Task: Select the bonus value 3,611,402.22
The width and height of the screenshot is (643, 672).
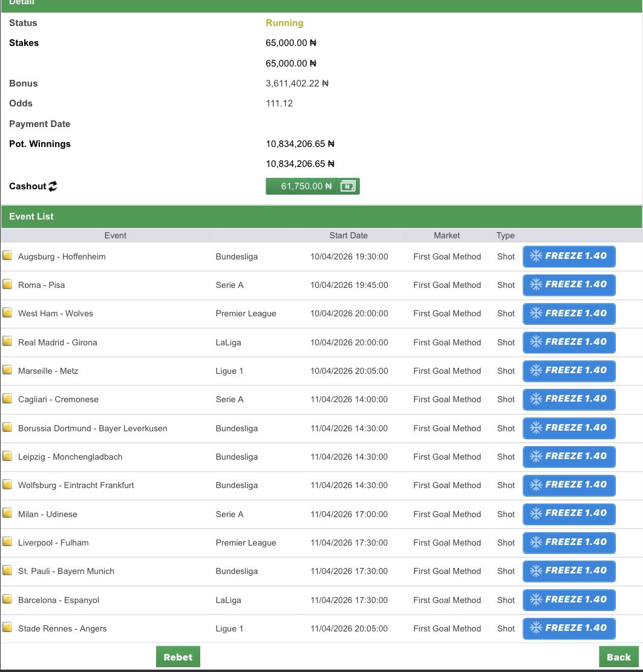Action: [x=297, y=83]
